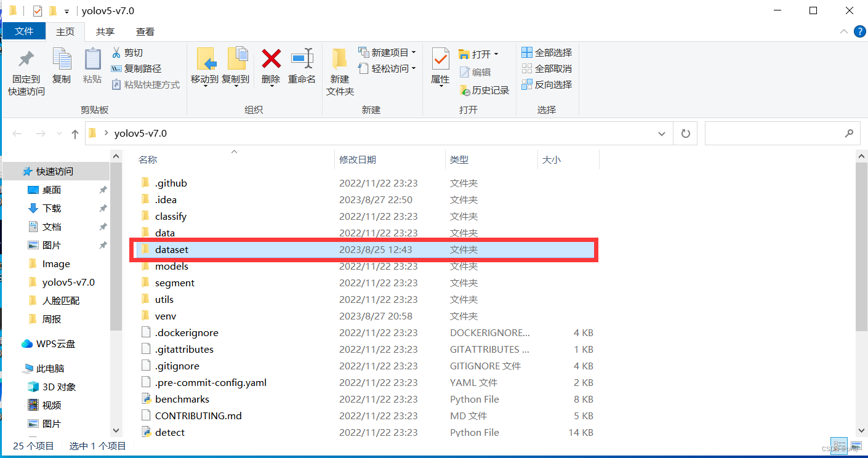Open the File (文件) tab

24,31
